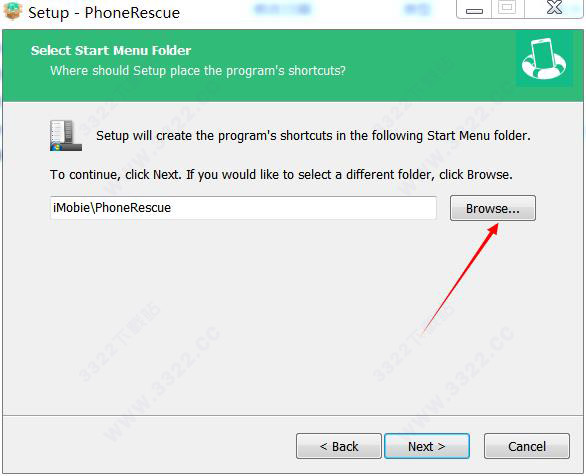Click the PhoneRescue lifebuoy phone logo
Screen dimensions: 586x476
(x=544, y=59)
